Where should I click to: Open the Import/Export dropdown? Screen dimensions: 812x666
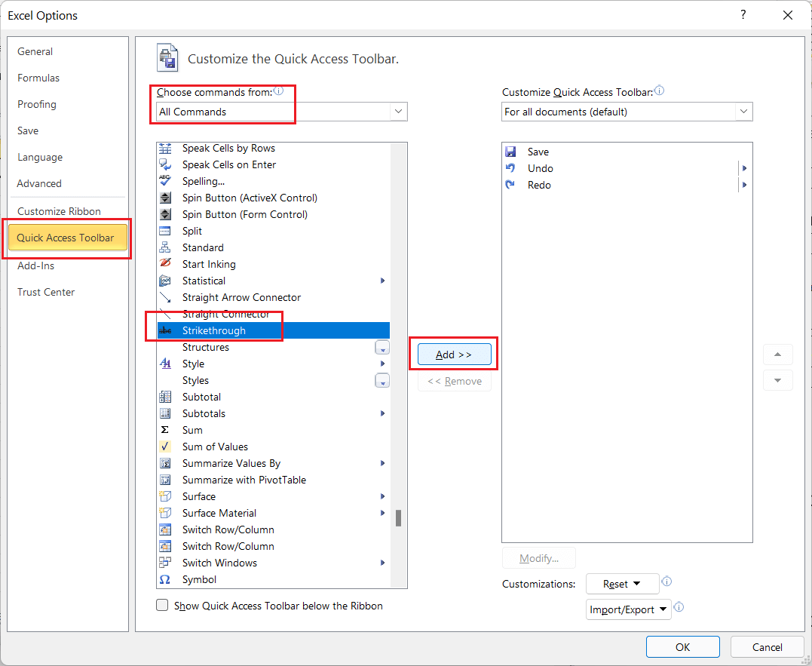click(x=628, y=609)
